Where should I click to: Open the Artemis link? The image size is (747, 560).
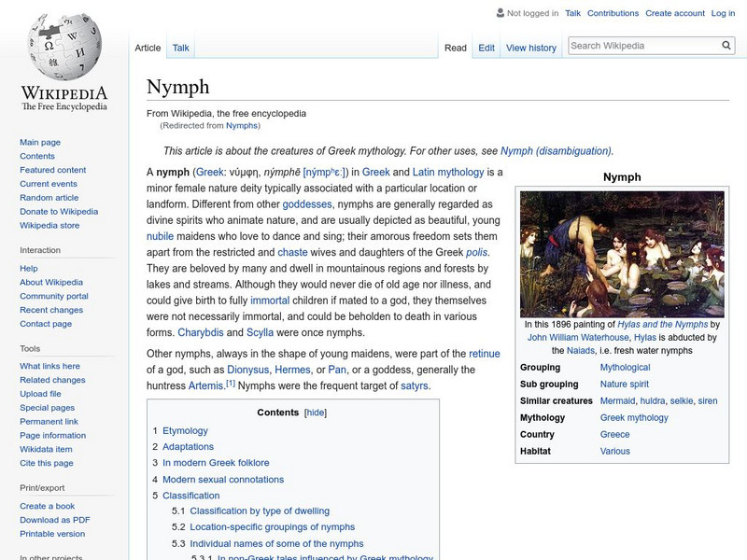tap(205, 385)
